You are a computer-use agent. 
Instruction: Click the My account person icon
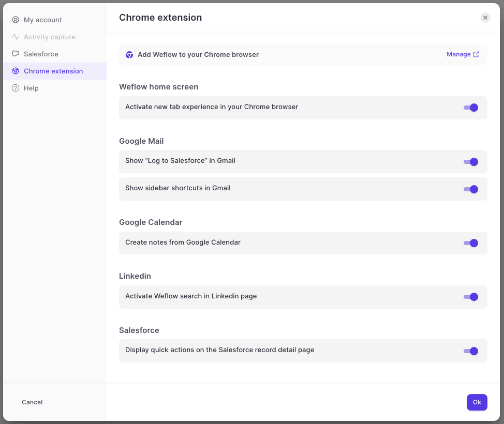[16, 20]
